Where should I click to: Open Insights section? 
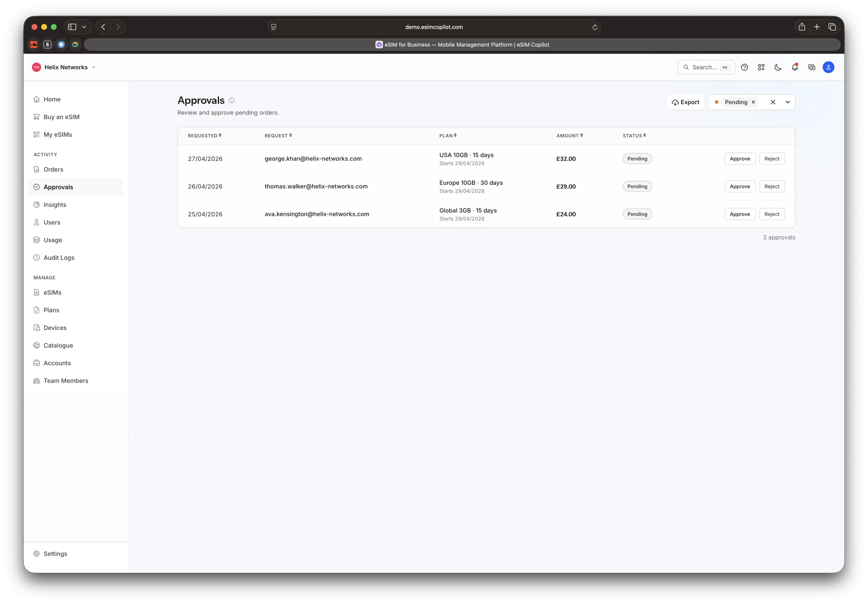[x=76, y=204]
